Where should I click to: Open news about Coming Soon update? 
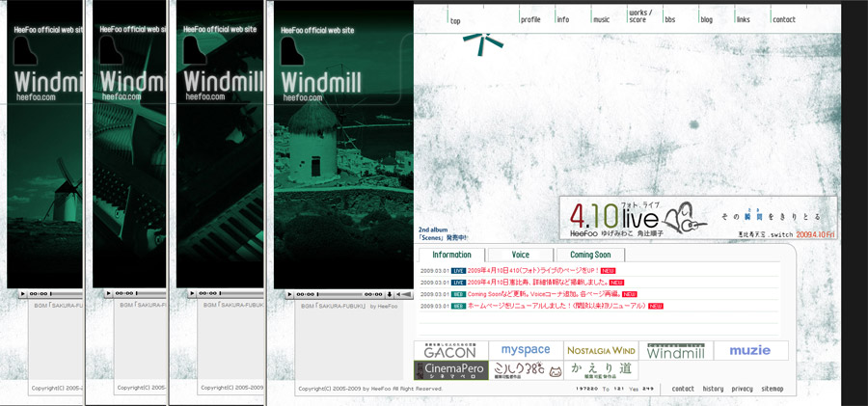click(544, 294)
